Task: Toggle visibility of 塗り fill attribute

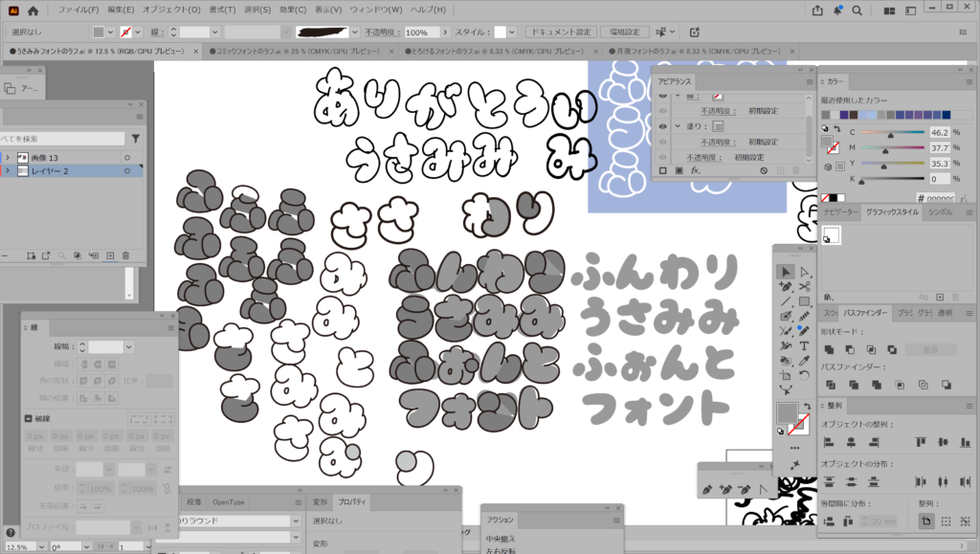Action: point(662,126)
